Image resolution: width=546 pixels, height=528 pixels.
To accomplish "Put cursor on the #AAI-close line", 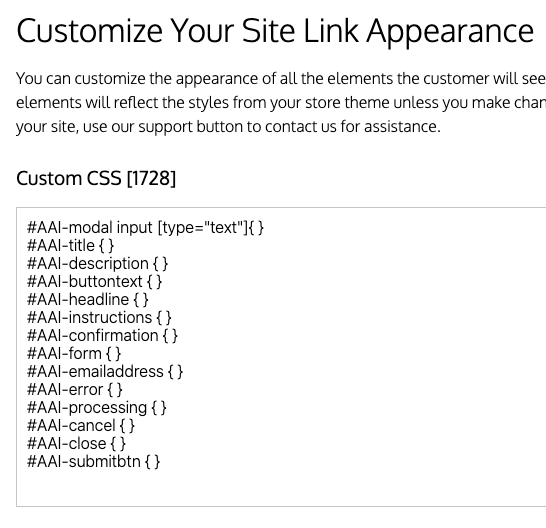I will [76, 444].
